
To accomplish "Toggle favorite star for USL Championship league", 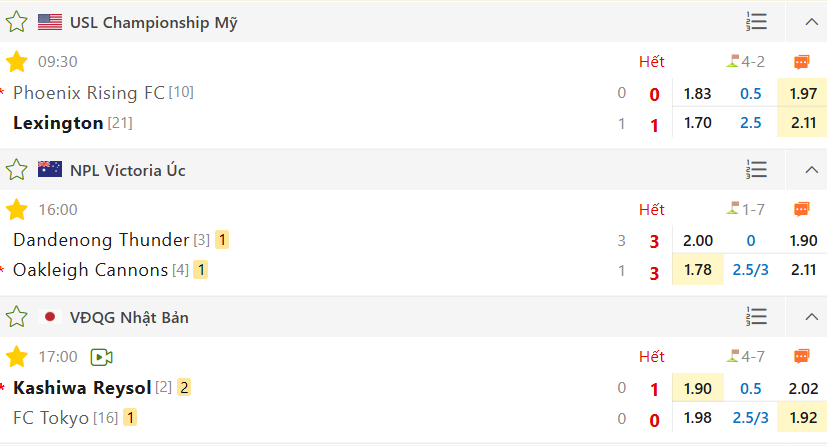I will coord(17,22).
